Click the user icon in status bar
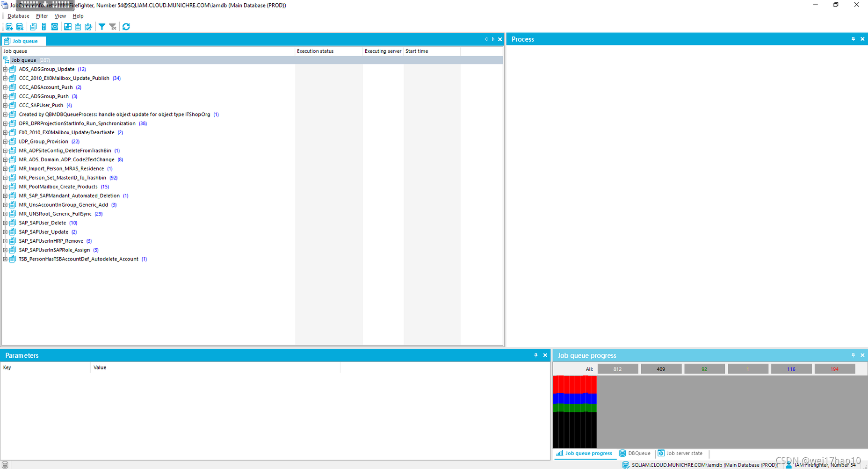Viewport: 868px width, 469px height. [x=788, y=465]
